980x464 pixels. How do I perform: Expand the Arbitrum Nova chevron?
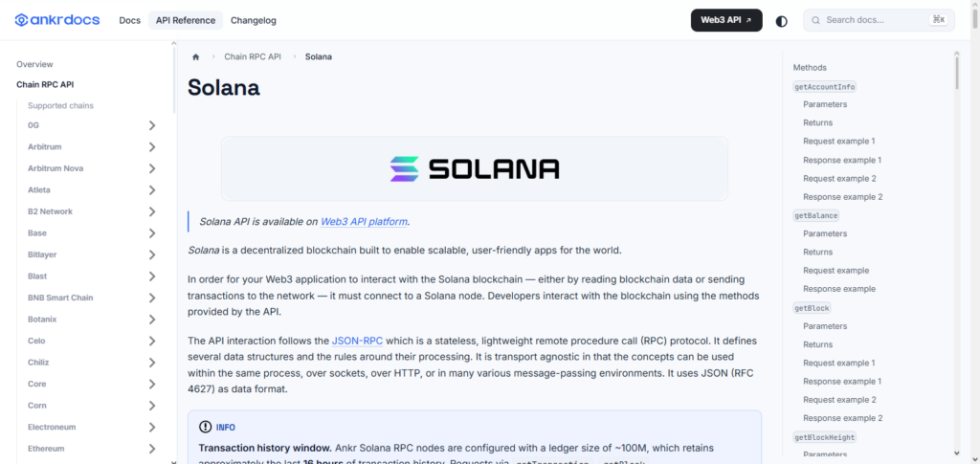[x=152, y=168]
